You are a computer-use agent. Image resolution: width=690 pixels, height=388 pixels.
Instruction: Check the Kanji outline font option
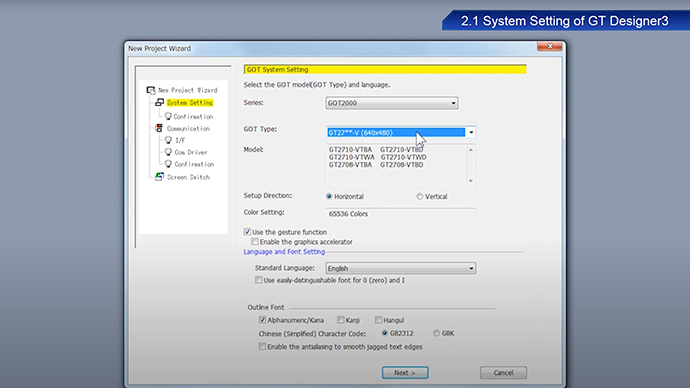(341, 320)
